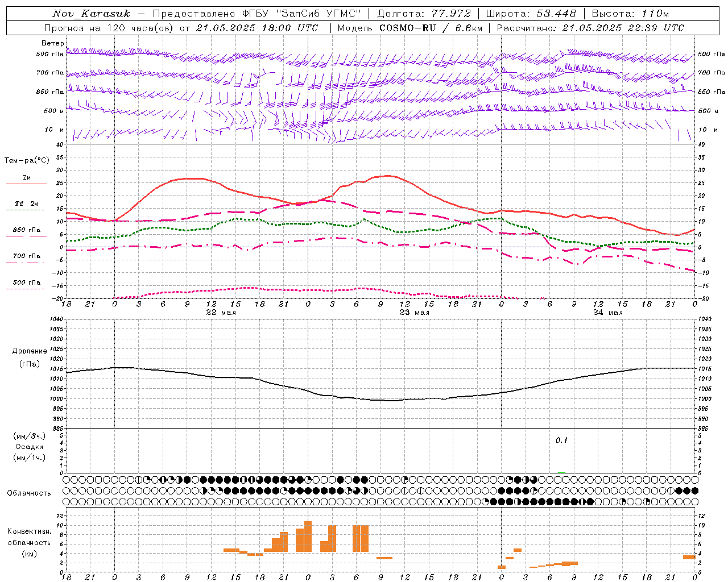Click the 0.1 precipitation value

561,440
